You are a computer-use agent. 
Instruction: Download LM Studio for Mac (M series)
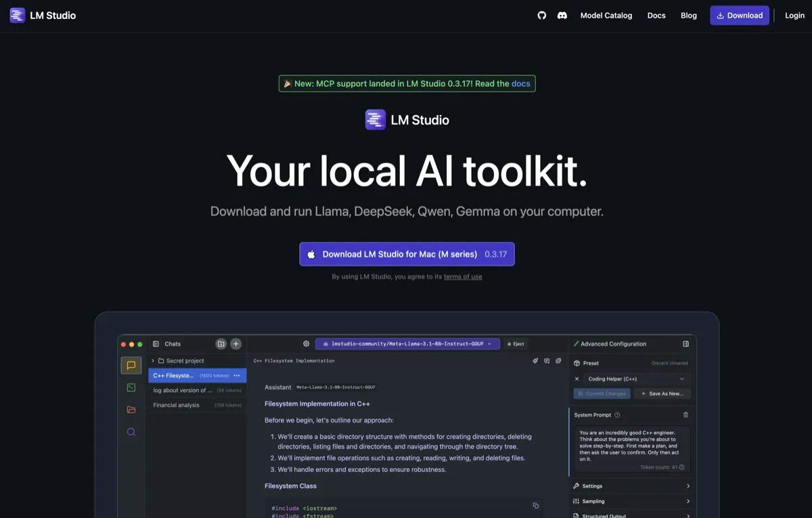point(407,254)
